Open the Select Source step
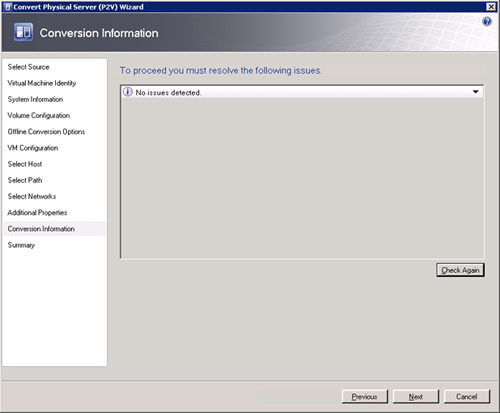The height and width of the screenshot is (413, 500). pyautogui.click(x=28, y=67)
